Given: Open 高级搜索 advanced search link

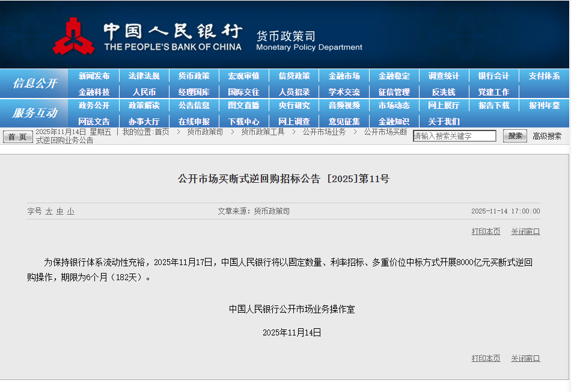Looking at the screenshot, I should (547, 136).
